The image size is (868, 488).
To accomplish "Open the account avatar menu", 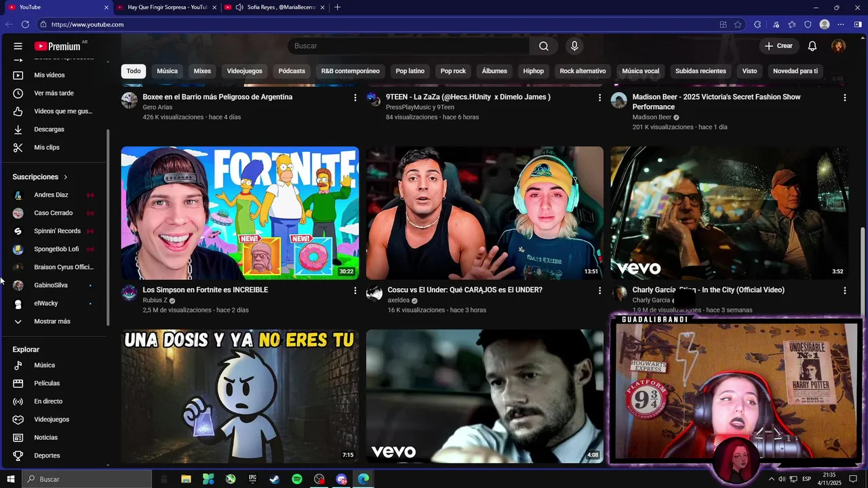I will 839,46.
